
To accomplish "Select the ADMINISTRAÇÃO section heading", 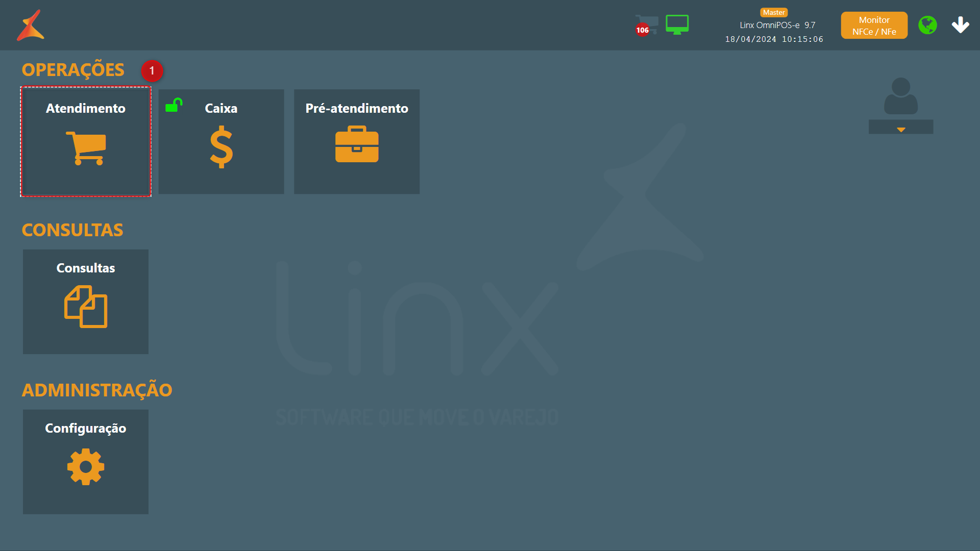I will click(x=97, y=390).
